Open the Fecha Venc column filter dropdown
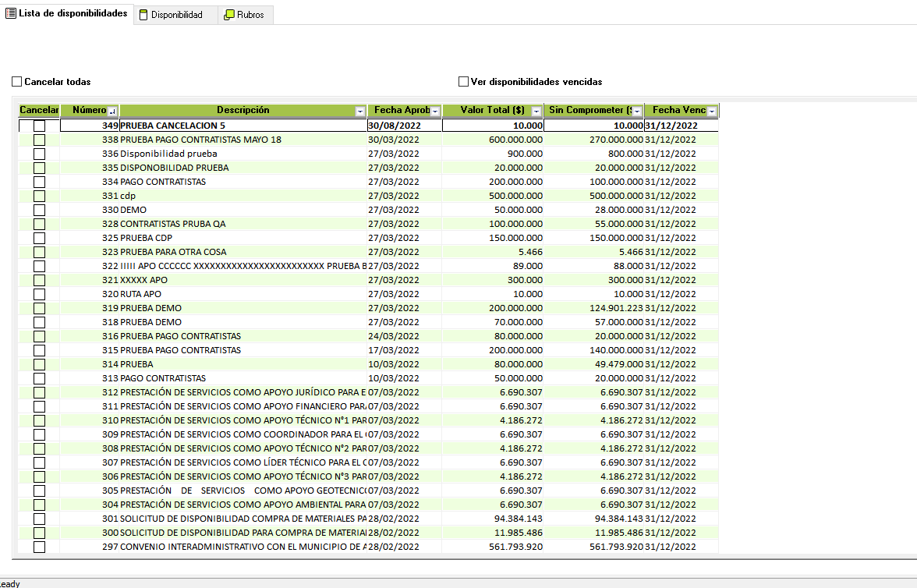 click(711, 112)
